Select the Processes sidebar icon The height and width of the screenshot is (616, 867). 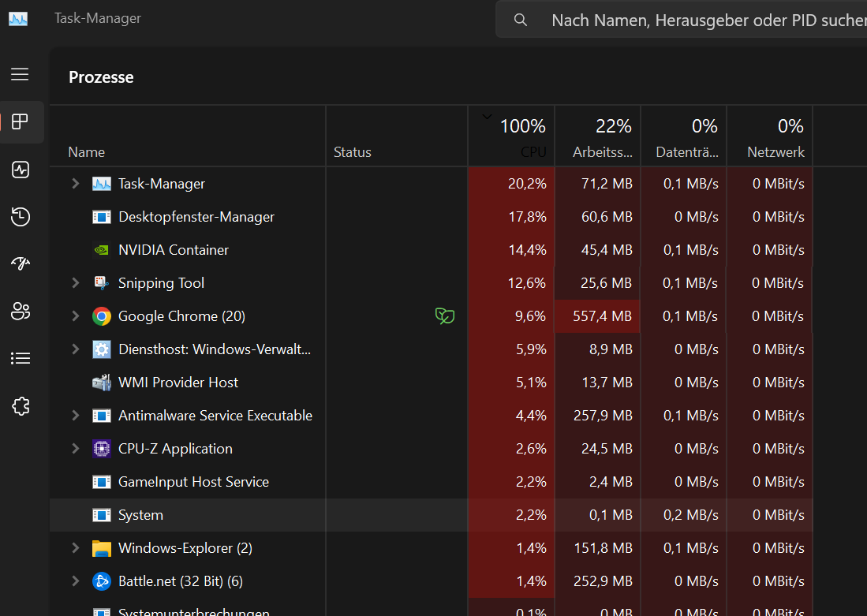20,121
